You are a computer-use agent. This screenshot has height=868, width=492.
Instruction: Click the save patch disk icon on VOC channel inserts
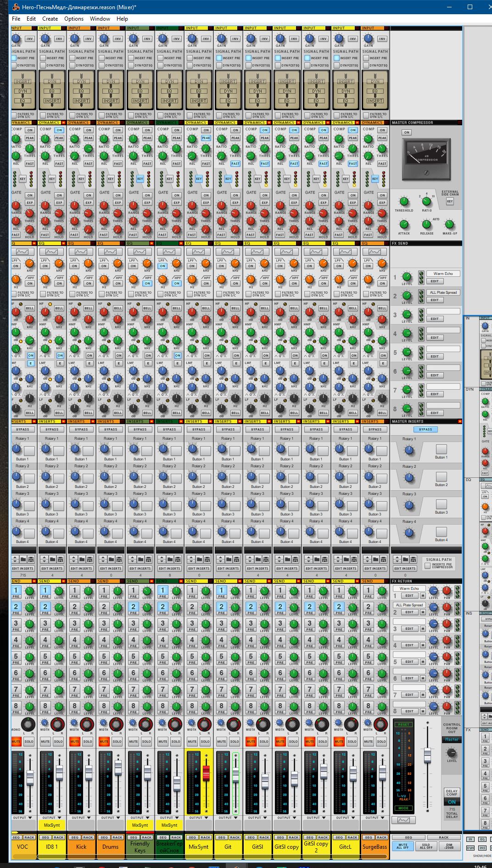click(x=31, y=559)
